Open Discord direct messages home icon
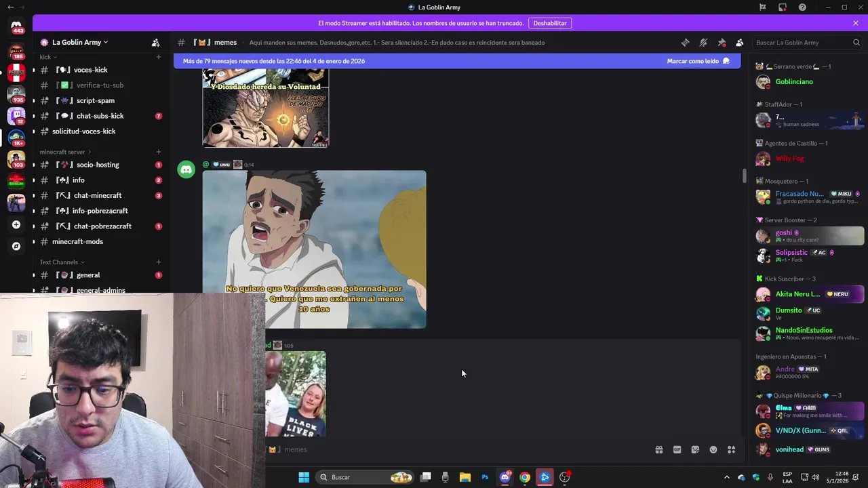The width and height of the screenshot is (868, 488). (16, 26)
